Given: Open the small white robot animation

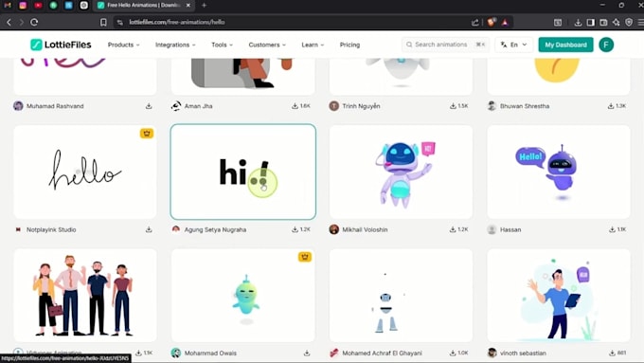Looking at the screenshot, I should tap(401, 295).
